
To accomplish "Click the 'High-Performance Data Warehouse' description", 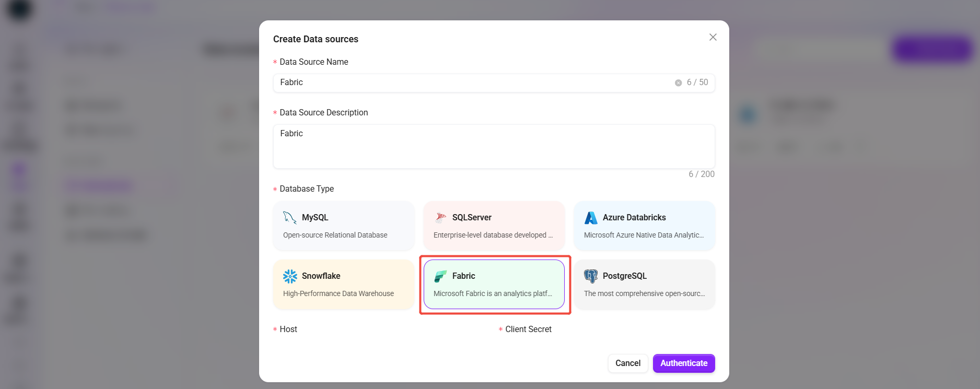I will click(x=339, y=293).
